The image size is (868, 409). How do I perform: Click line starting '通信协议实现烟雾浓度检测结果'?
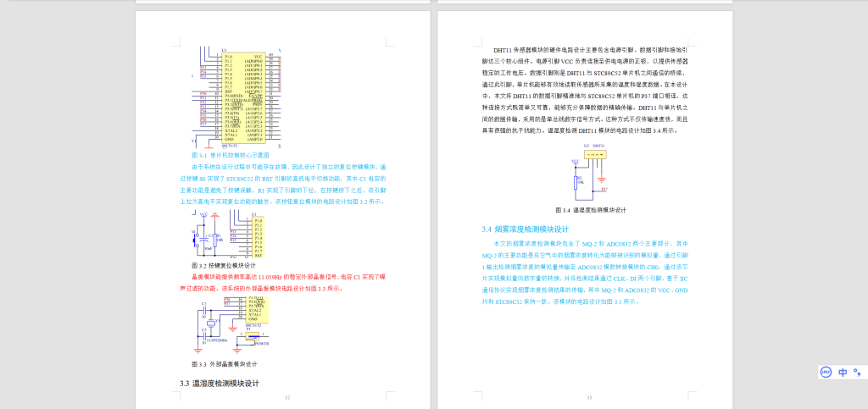point(585,290)
